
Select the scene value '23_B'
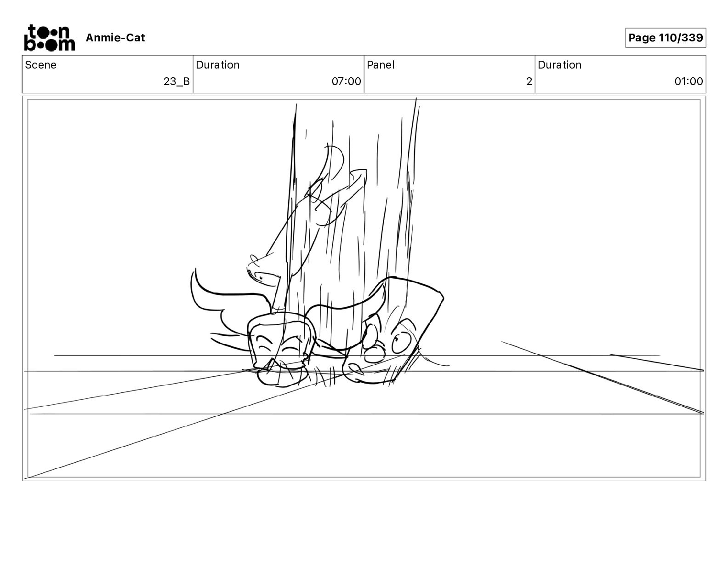[x=176, y=81]
